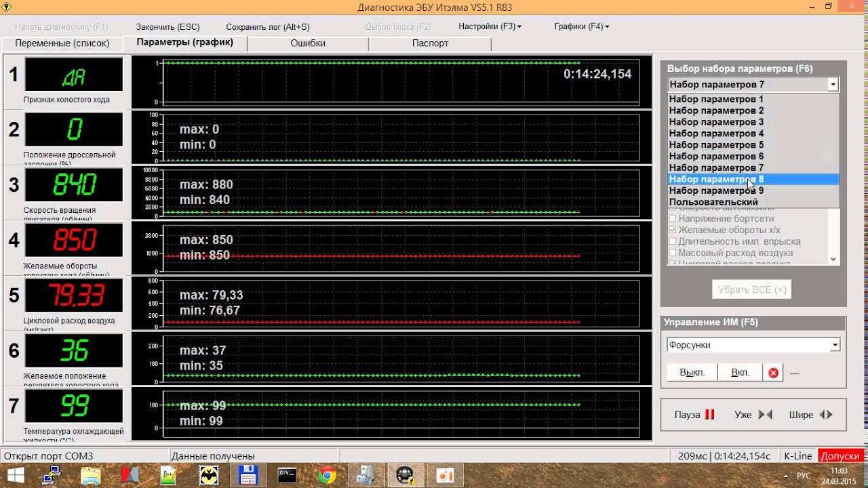Open the Windows Start button
This screenshot has height=488, width=868.
coord(15,475)
